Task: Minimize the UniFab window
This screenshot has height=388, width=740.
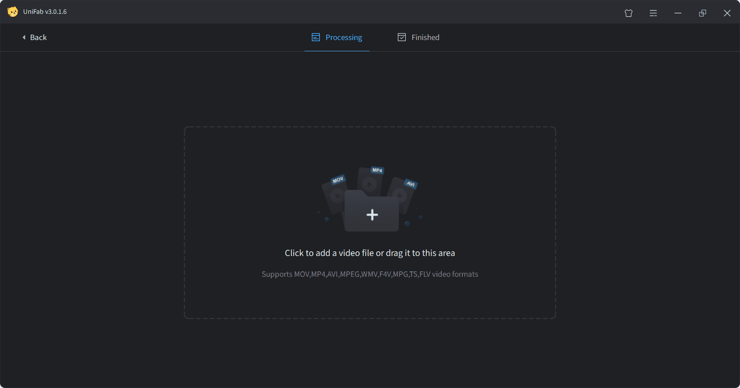Action: tap(678, 13)
